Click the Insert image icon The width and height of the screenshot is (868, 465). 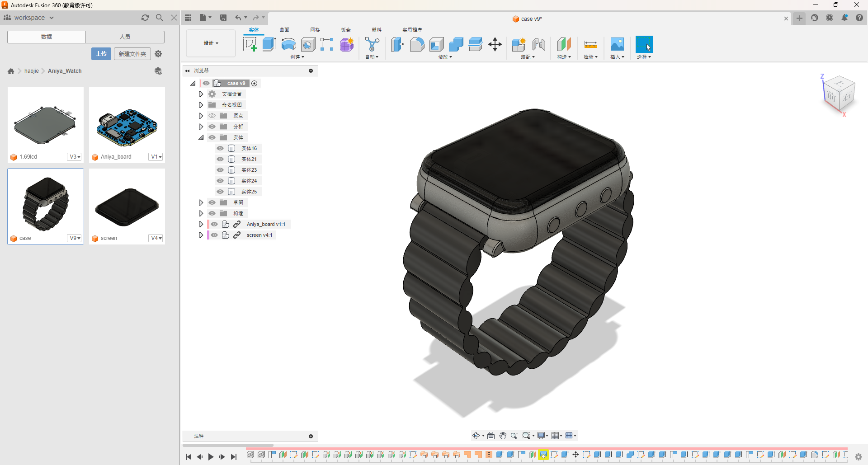click(617, 44)
